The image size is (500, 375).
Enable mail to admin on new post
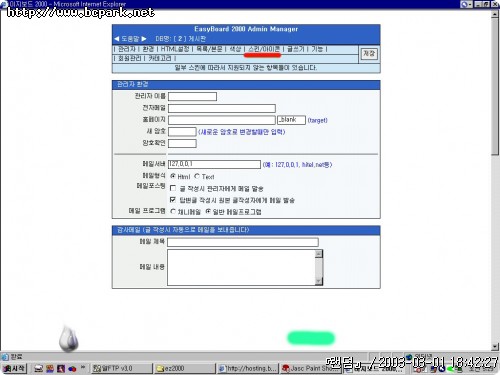tap(173, 188)
